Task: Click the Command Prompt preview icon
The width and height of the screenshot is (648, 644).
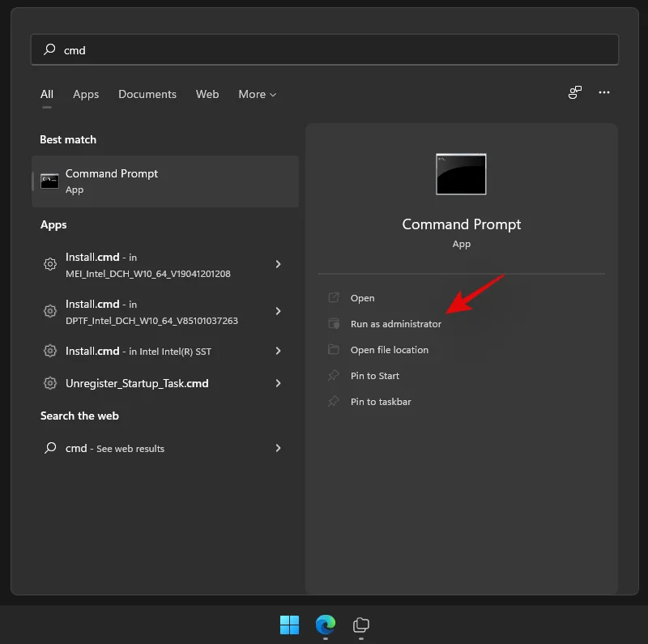Action: (461, 173)
